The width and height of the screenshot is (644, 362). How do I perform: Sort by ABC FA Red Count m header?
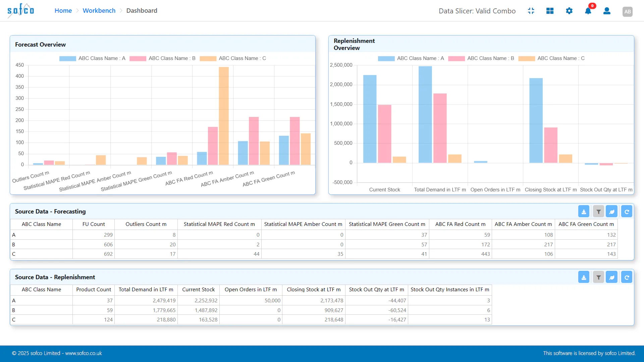(x=461, y=224)
